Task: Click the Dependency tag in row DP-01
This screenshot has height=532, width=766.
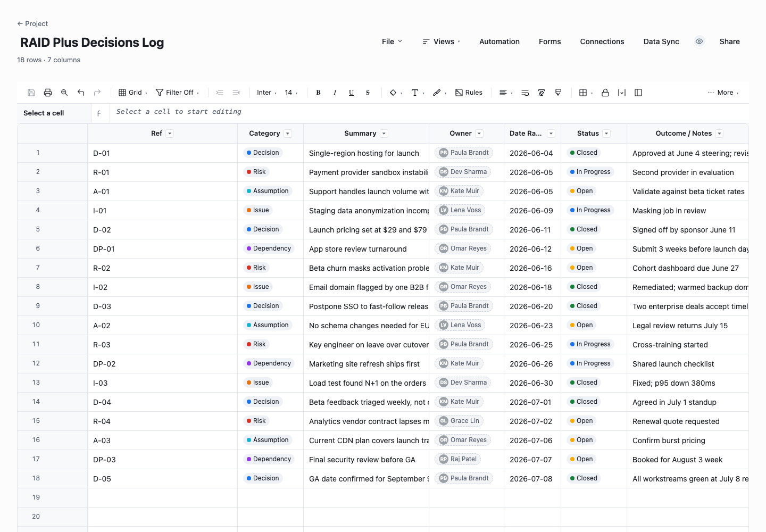Action: click(269, 248)
